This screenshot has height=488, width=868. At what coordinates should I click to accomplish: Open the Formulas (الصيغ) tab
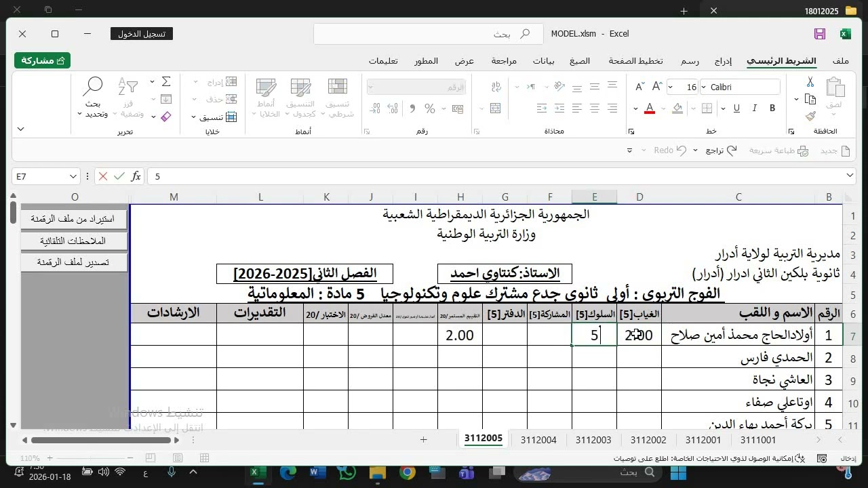coord(580,61)
